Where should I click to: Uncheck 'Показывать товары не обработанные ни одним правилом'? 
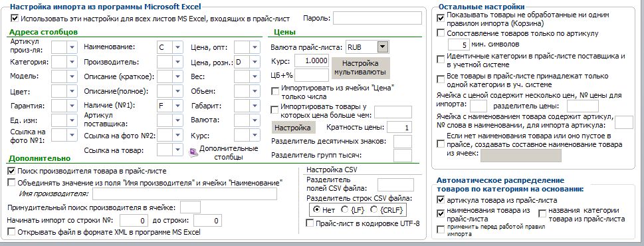click(x=440, y=18)
